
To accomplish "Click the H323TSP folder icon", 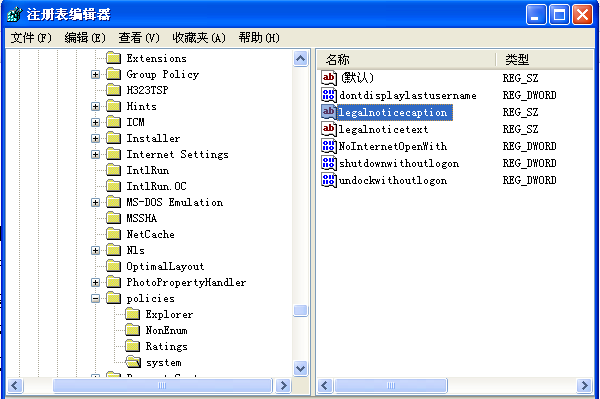I will tap(113, 90).
